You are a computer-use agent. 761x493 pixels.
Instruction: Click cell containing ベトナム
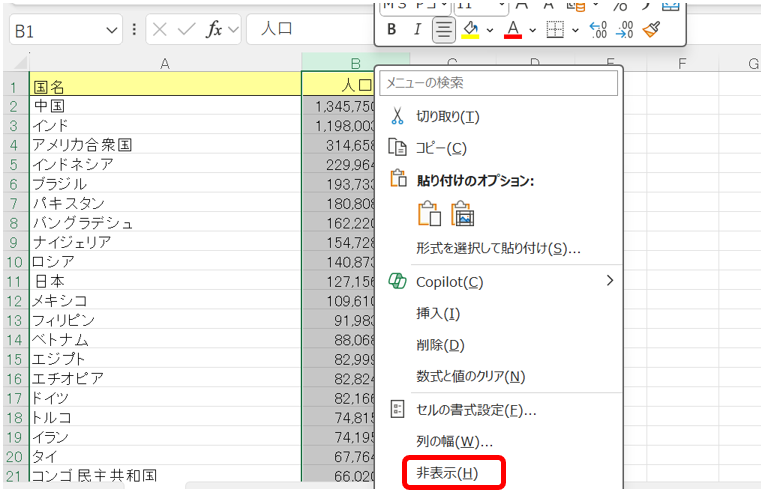tap(165, 339)
